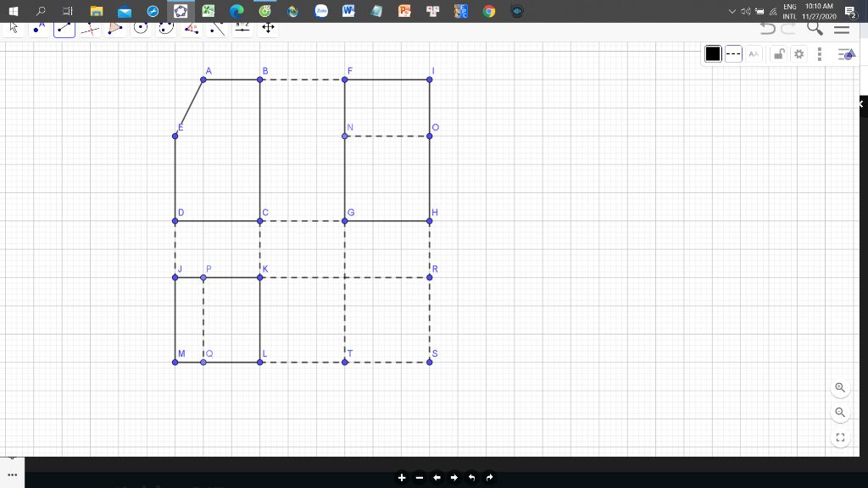Open the GeoGebra search magnifier
The height and width of the screenshot is (488, 868).
pos(815,28)
